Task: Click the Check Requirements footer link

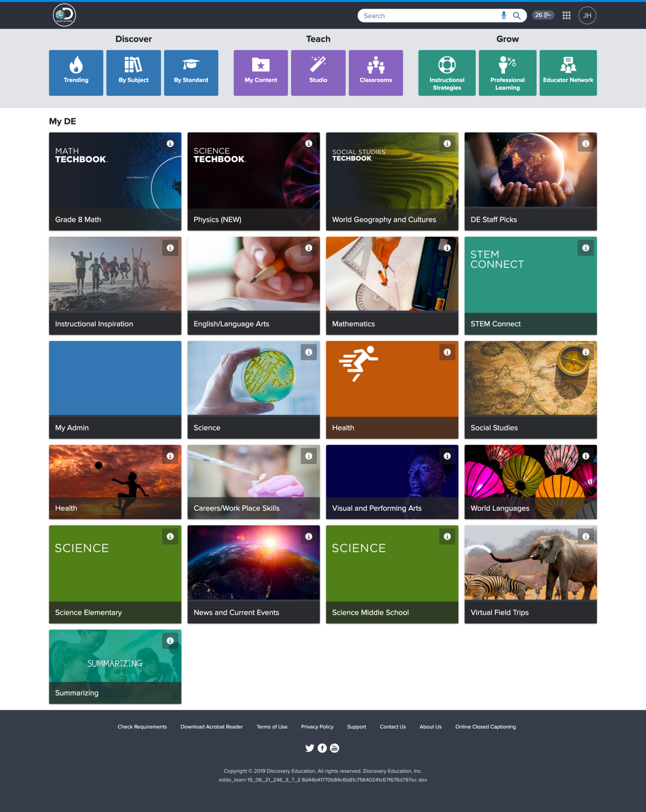Action: point(142,727)
